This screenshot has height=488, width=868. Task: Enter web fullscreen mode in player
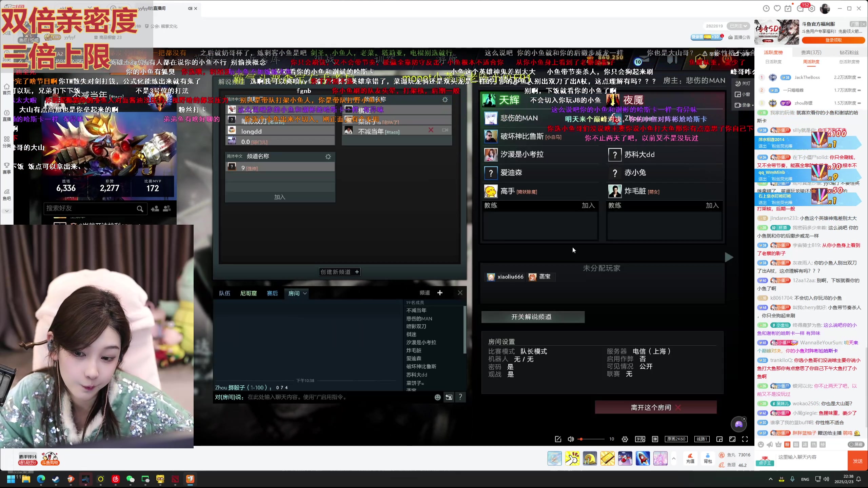[x=732, y=439]
